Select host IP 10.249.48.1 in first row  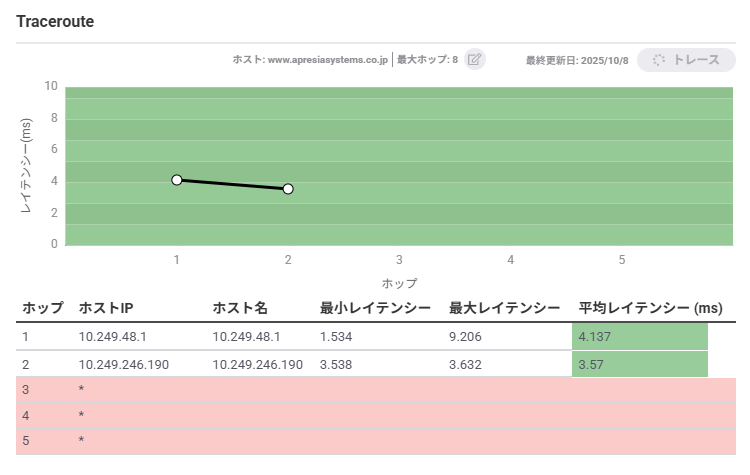[x=113, y=336]
